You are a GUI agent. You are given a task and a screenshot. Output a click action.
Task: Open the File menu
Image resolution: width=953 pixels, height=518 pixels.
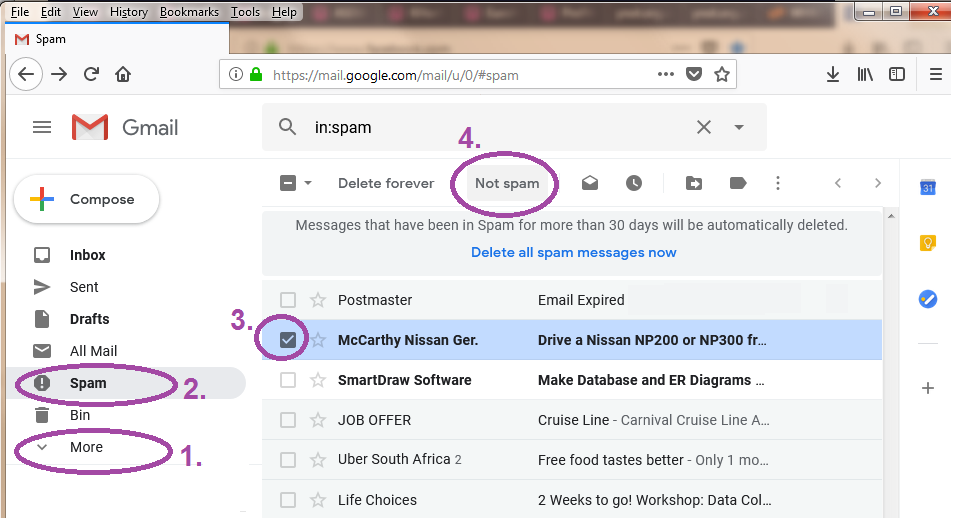pos(20,12)
